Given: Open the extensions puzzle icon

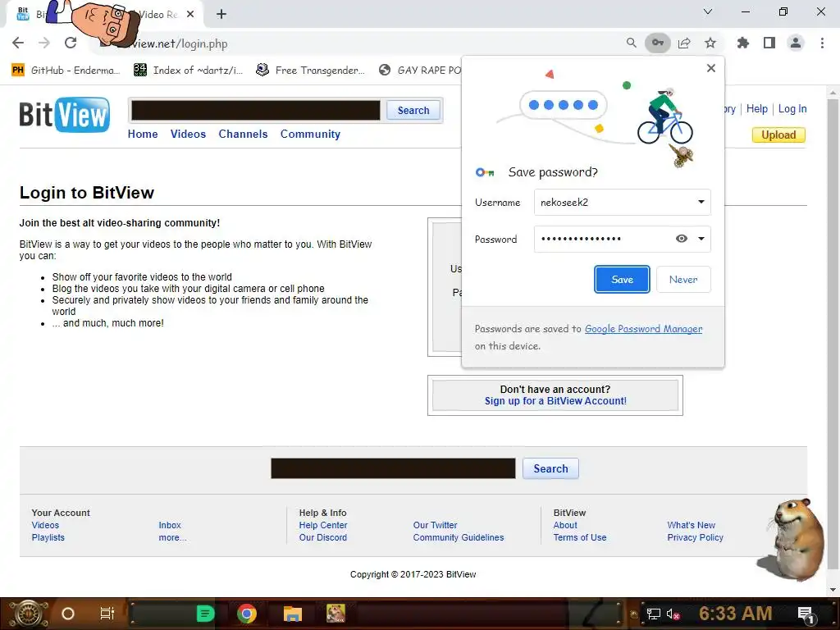Looking at the screenshot, I should [x=742, y=43].
